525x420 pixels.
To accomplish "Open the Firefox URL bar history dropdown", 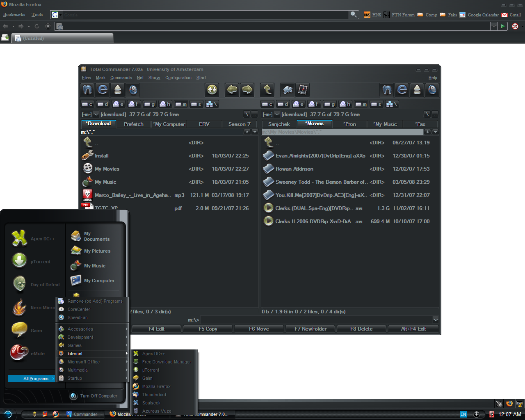I will tap(494, 26).
